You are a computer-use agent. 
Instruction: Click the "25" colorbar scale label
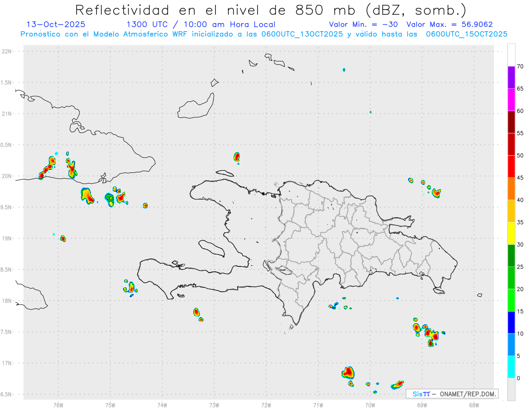[x=520, y=267]
